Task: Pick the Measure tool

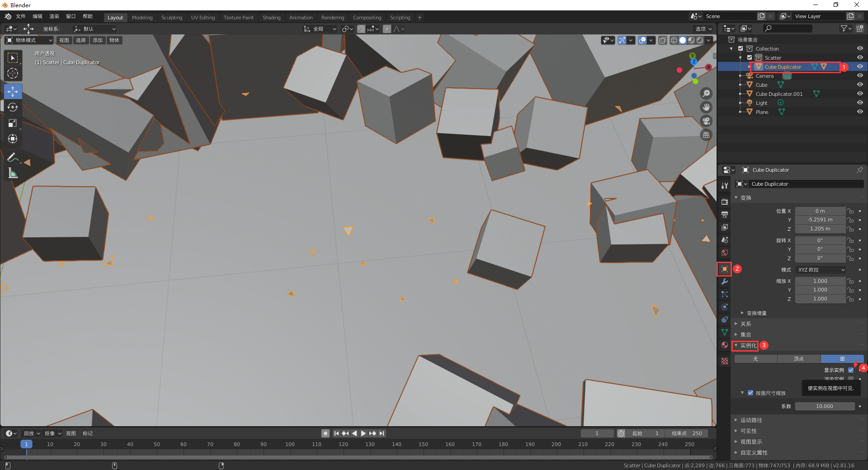Action: point(13,173)
